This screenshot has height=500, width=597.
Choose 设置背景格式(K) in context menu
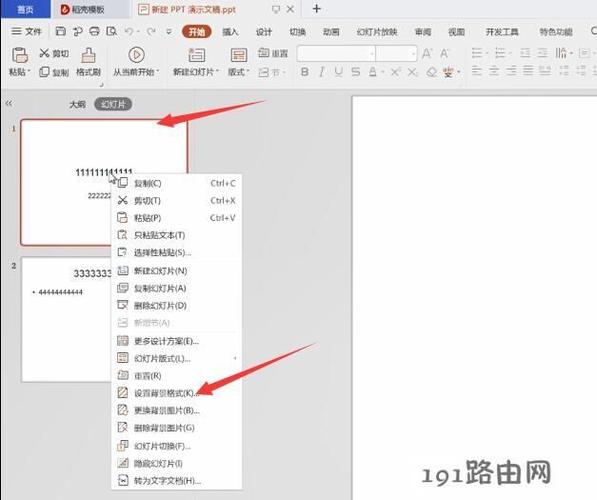[x=177, y=393]
